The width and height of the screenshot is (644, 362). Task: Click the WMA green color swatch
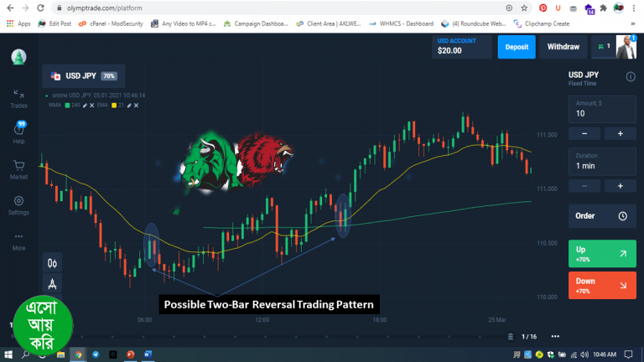click(66, 105)
